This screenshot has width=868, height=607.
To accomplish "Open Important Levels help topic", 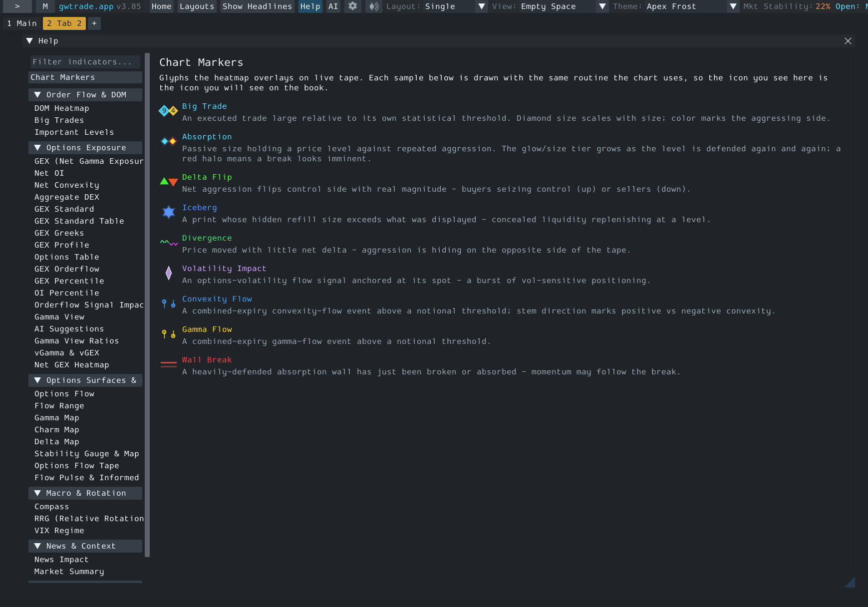I will (74, 132).
